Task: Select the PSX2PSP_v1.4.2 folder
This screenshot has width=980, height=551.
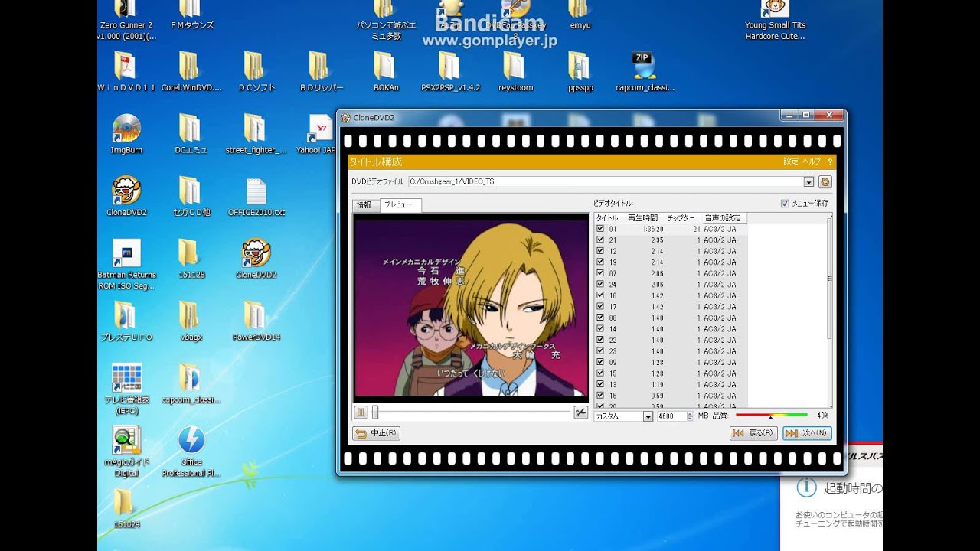Action: pyautogui.click(x=450, y=71)
